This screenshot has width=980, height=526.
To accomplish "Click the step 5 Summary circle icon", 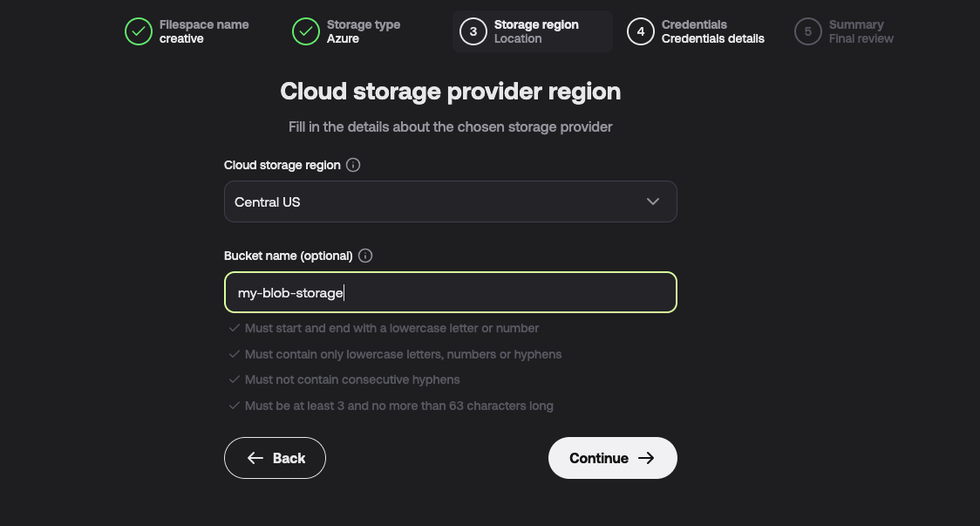I will [x=808, y=31].
